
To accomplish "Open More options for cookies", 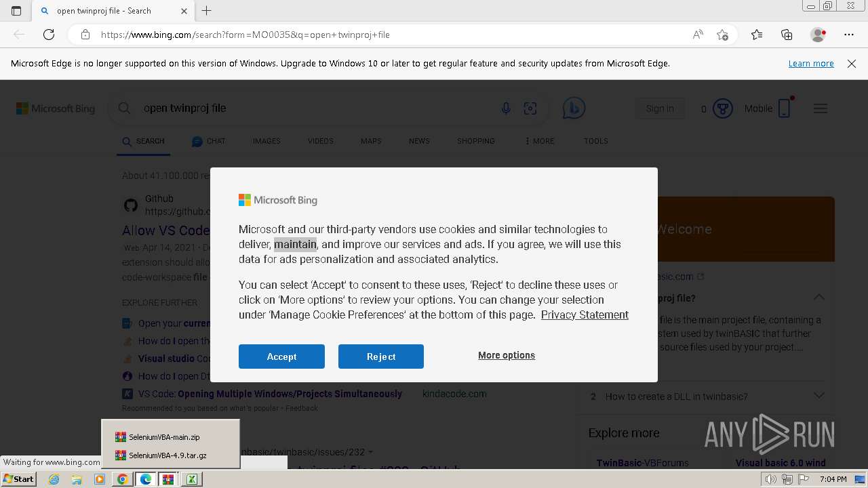I will pos(507,355).
